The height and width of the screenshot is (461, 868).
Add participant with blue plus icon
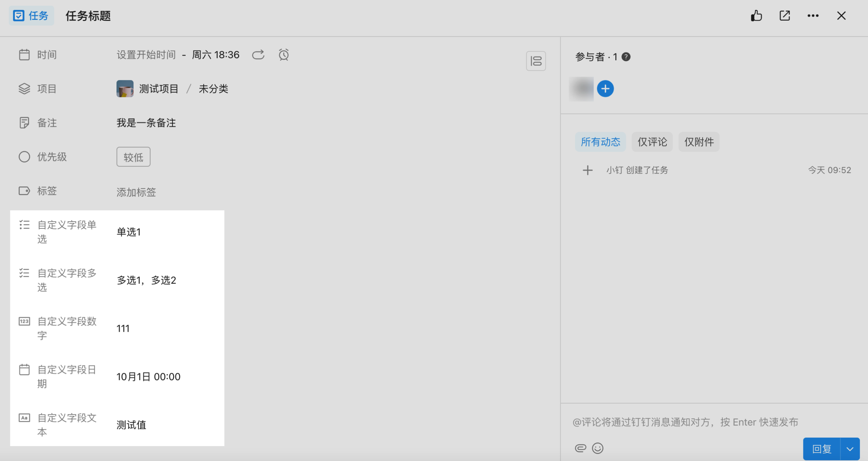[x=605, y=88]
